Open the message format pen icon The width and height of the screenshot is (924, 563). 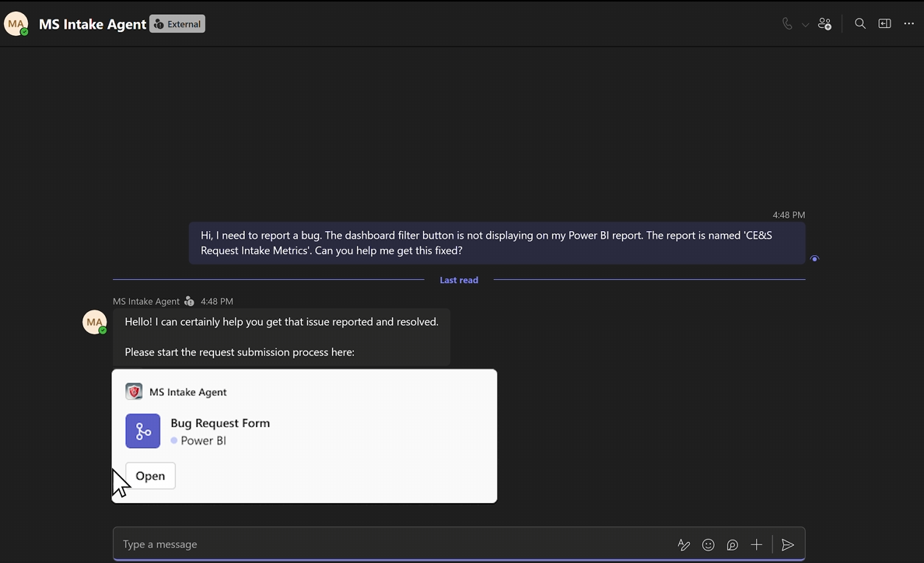click(684, 545)
